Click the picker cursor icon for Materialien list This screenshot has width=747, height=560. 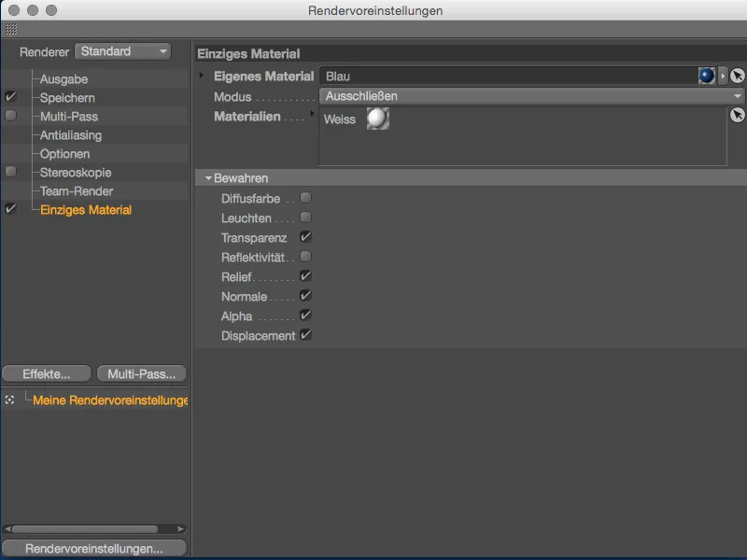click(x=737, y=115)
